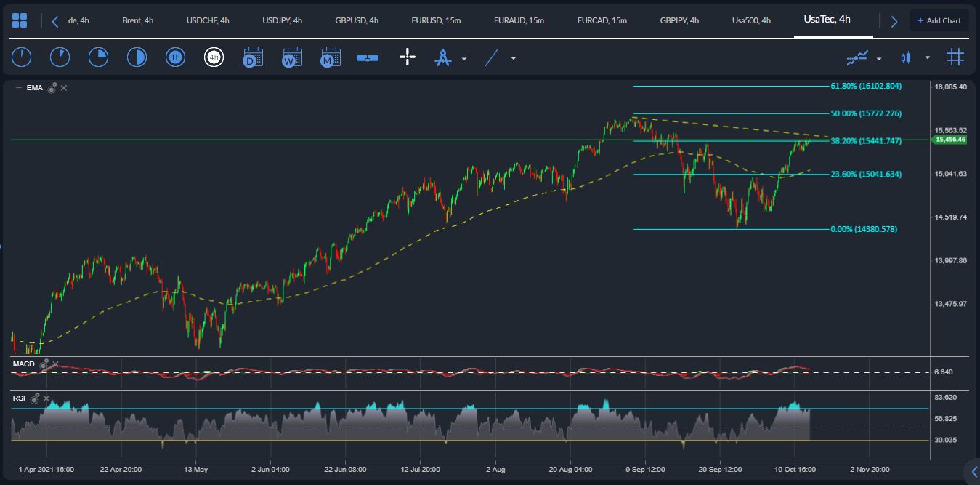980x485 pixels.
Task: Select the compass drawing tools icon
Action: [x=443, y=58]
